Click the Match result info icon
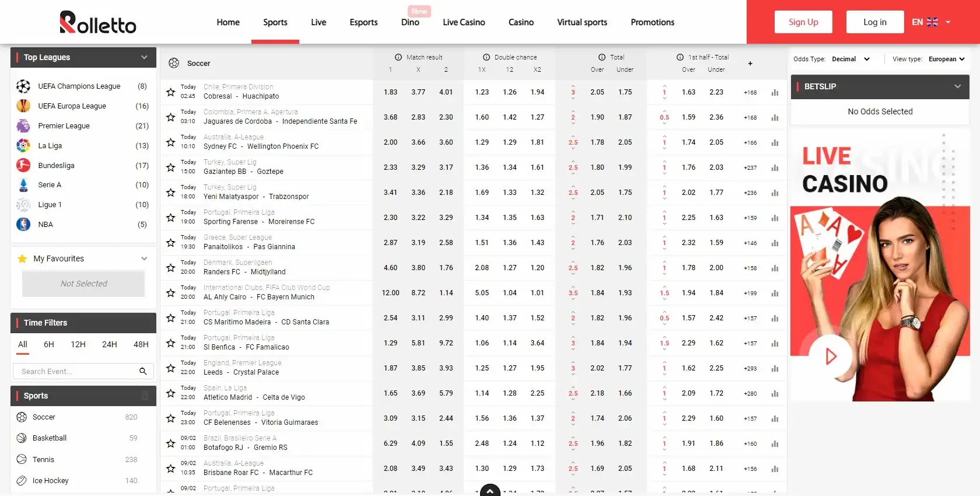The image size is (980, 496). click(398, 57)
